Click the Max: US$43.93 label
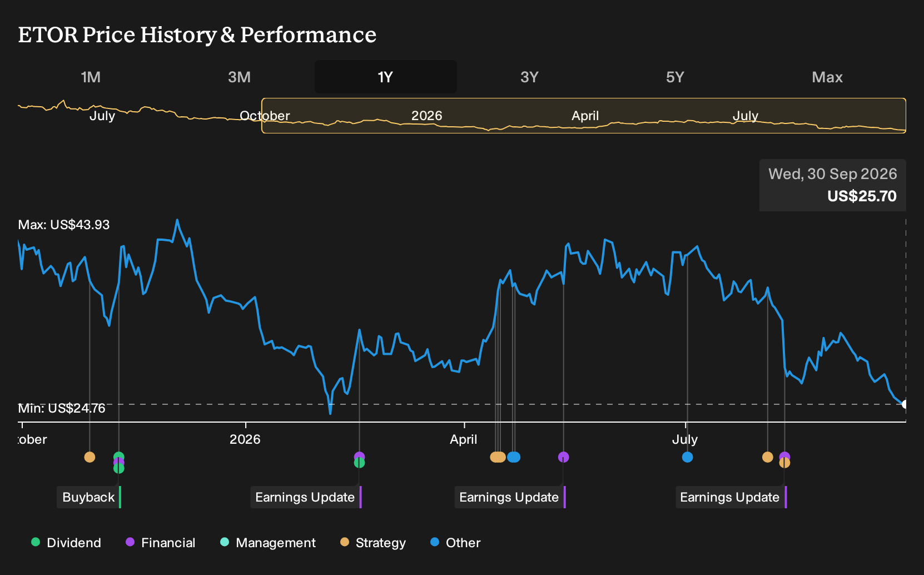The image size is (924, 575). tap(64, 225)
